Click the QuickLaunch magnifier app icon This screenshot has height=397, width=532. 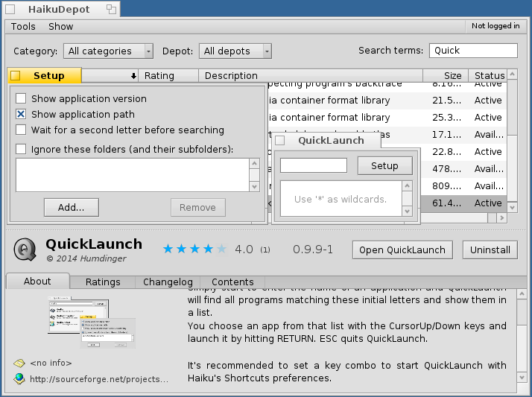tap(25, 250)
